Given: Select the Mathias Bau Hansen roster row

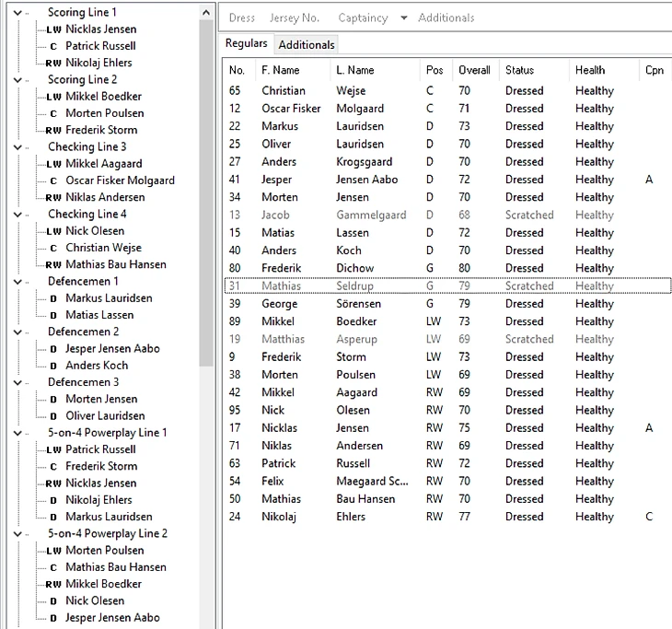Looking at the screenshot, I should (447, 499).
